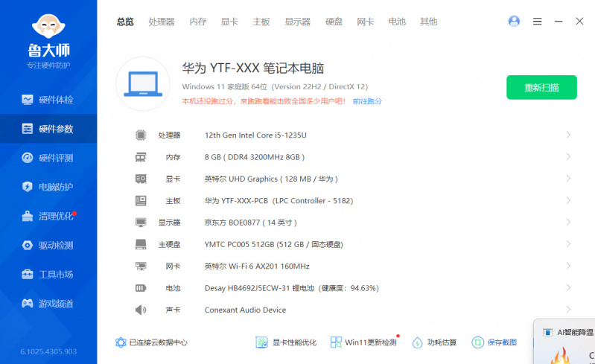Open the user account avatar icon
This screenshot has width=595, height=364.
(x=514, y=22)
